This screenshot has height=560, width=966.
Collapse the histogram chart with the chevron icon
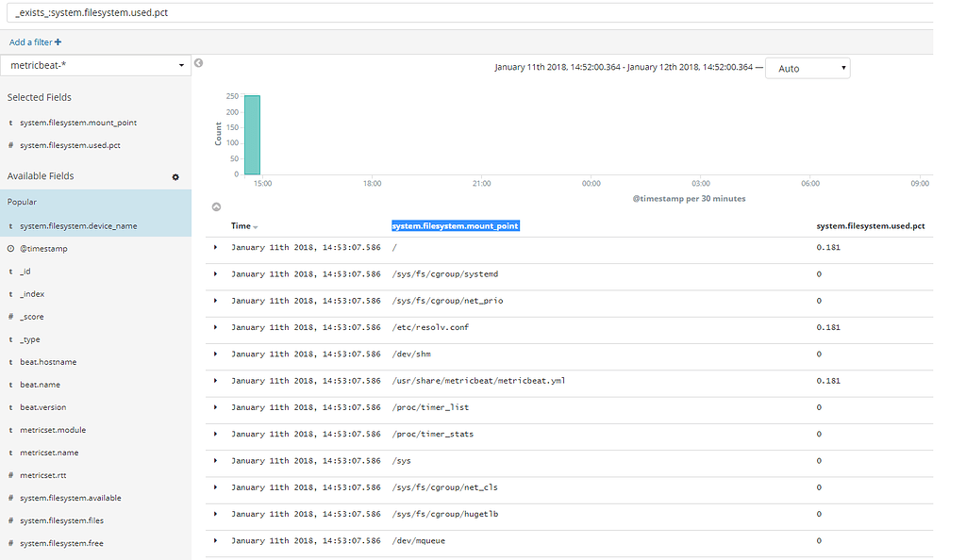pos(216,206)
